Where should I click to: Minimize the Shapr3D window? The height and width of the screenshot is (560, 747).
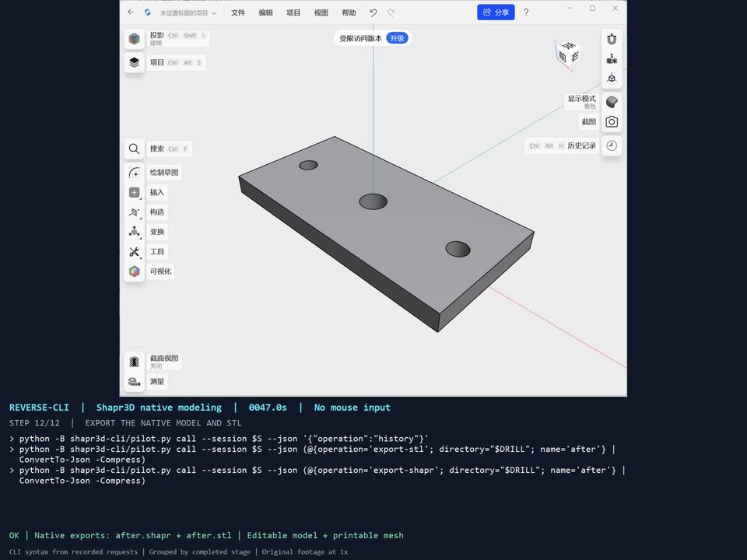coord(570,8)
